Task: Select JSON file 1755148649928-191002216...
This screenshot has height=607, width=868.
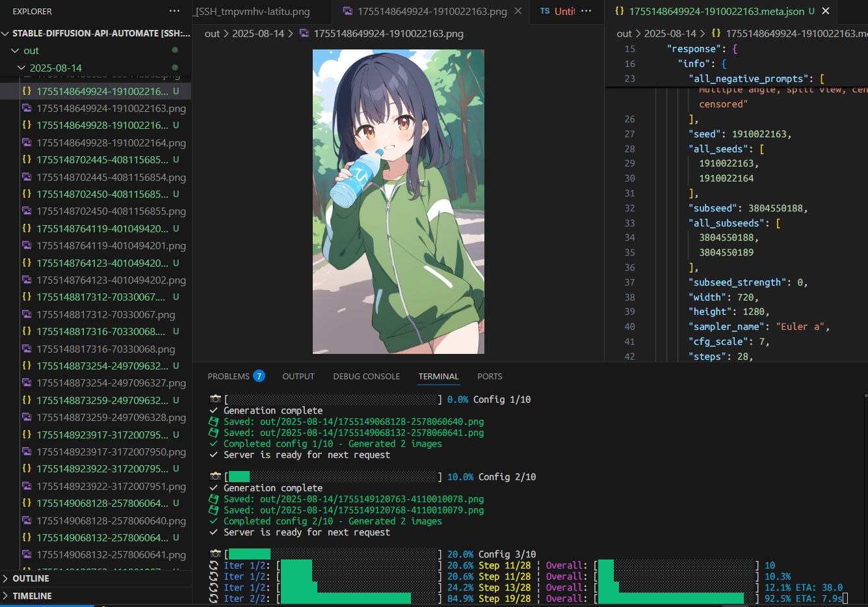Action: pos(102,125)
